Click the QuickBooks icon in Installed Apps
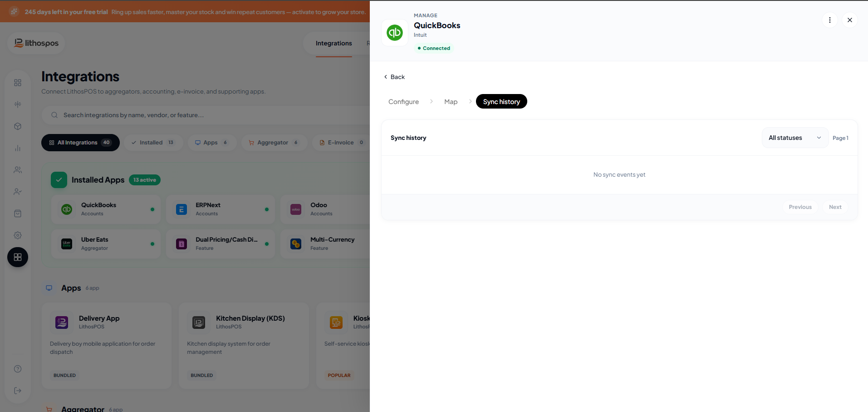The width and height of the screenshot is (868, 412). pos(67,209)
